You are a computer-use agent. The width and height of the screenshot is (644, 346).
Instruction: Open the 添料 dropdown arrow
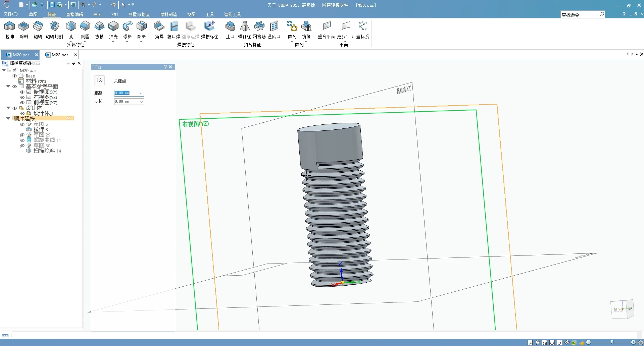[127, 42]
